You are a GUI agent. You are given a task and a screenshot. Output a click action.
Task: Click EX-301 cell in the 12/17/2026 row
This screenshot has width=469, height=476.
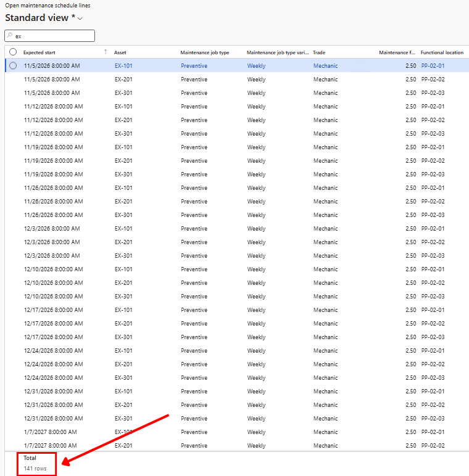[123, 337]
